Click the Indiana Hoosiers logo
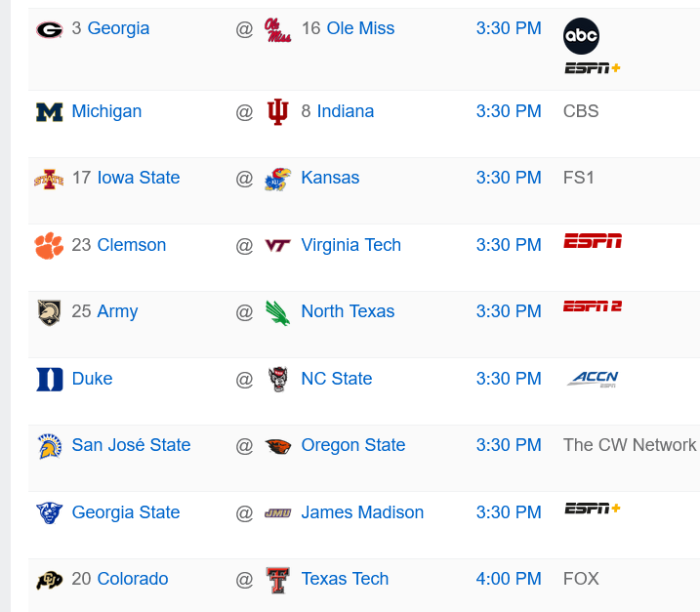The width and height of the screenshot is (700, 612). click(278, 112)
